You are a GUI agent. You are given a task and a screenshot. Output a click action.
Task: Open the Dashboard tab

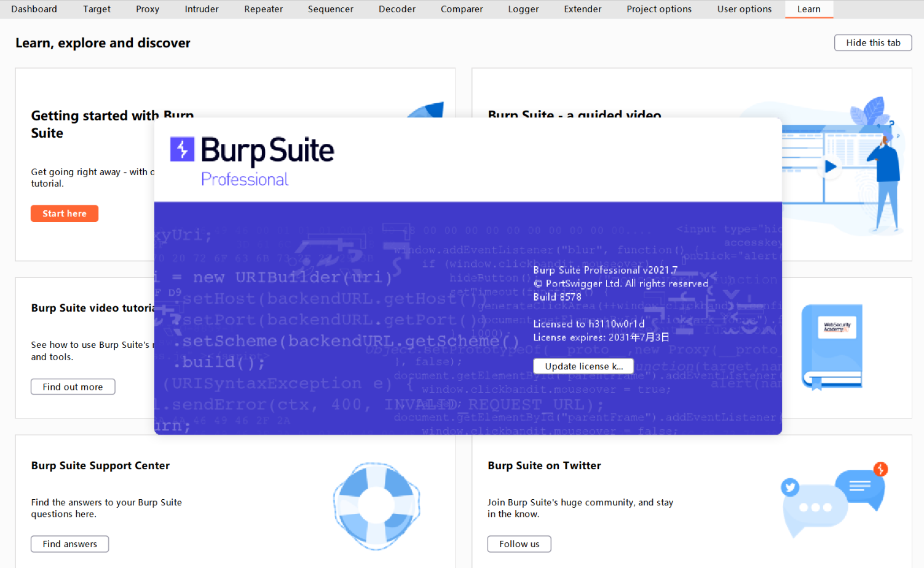(34, 9)
